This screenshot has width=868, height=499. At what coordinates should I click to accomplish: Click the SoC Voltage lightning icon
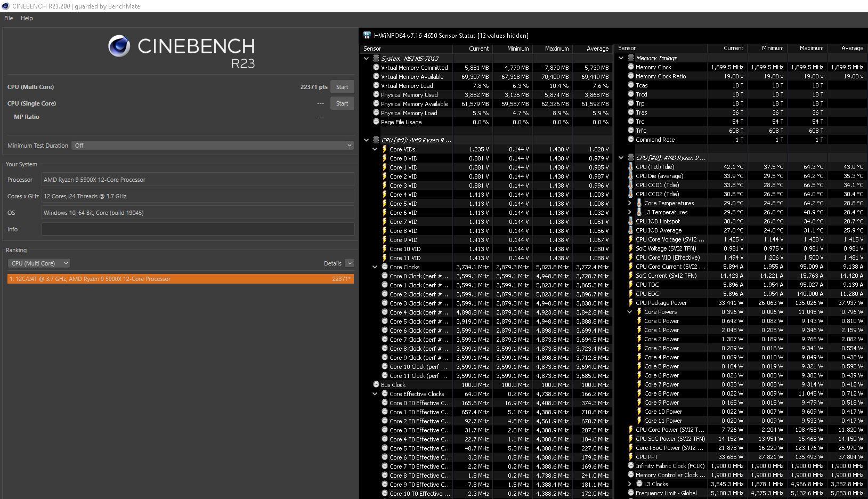click(x=631, y=248)
